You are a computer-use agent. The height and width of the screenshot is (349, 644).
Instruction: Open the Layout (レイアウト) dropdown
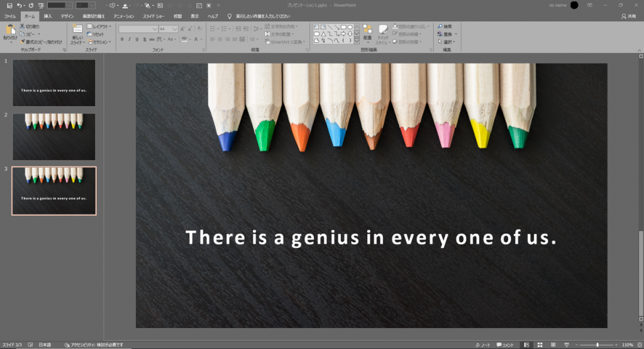coord(99,26)
